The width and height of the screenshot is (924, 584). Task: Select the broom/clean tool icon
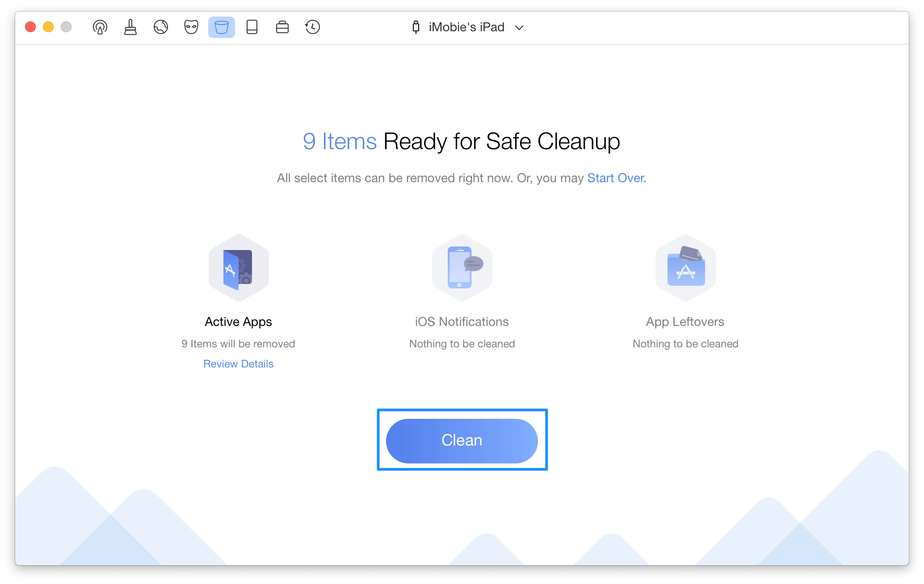[129, 27]
